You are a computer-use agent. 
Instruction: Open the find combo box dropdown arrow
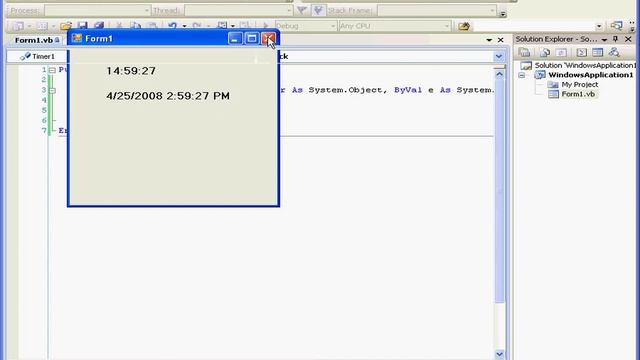pyautogui.click(x=599, y=26)
